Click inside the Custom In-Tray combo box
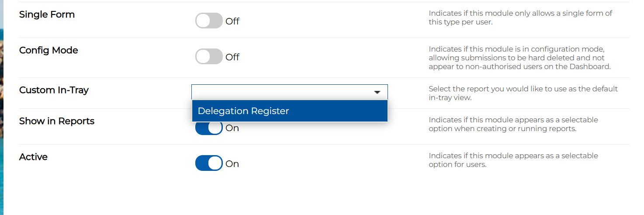644x215 pixels. point(280,92)
